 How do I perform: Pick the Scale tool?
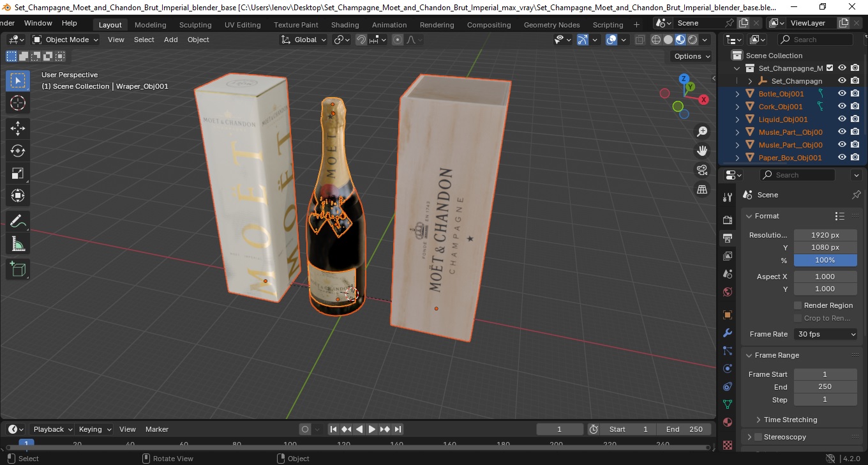tap(18, 173)
